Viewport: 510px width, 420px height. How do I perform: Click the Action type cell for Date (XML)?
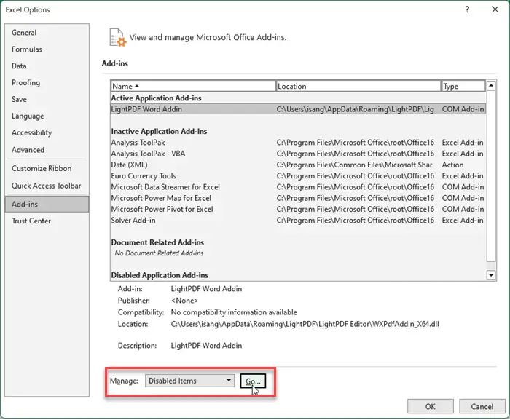(452, 165)
